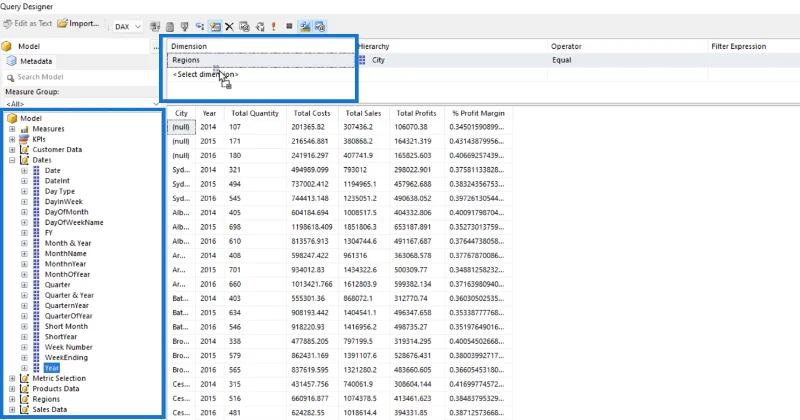Image resolution: width=800 pixels, height=420 pixels.
Task: Click the <Select dimension> placeholder row
Action: [x=261, y=75]
